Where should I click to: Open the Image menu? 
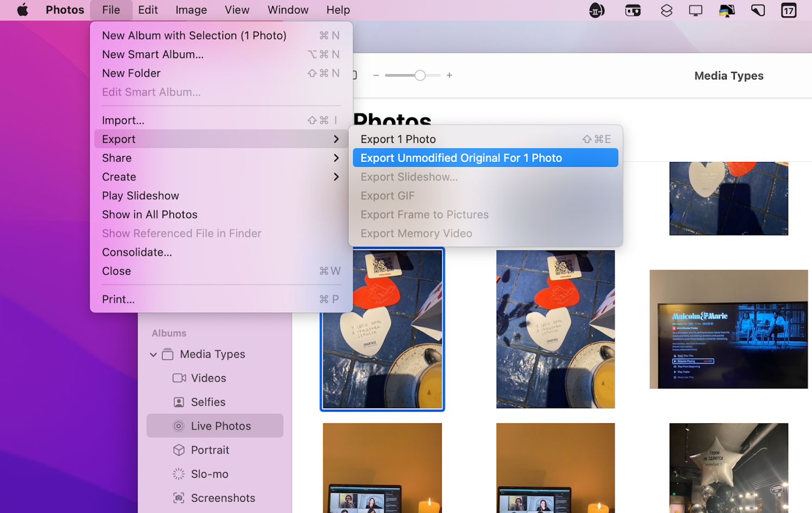(191, 10)
